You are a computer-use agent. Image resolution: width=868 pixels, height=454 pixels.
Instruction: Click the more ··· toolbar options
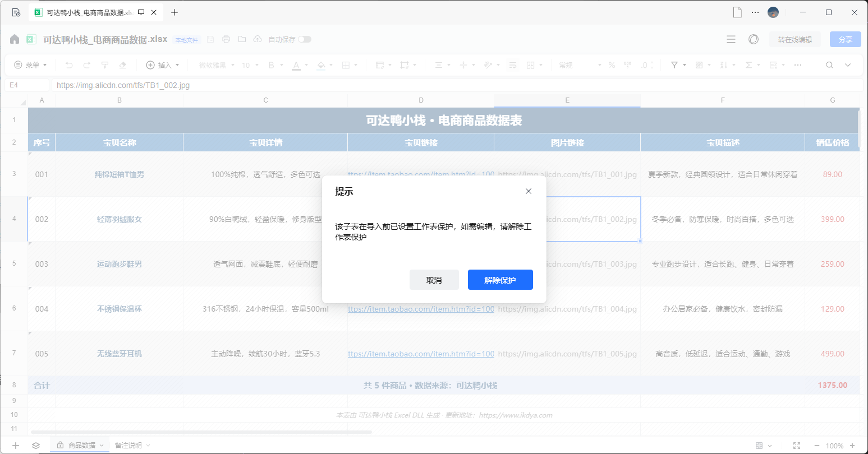(x=798, y=65)
